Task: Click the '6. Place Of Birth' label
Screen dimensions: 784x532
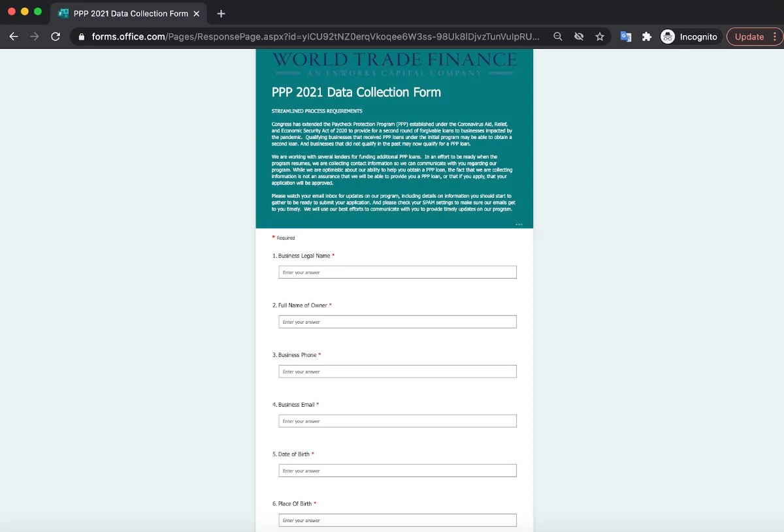Action: 294,504
